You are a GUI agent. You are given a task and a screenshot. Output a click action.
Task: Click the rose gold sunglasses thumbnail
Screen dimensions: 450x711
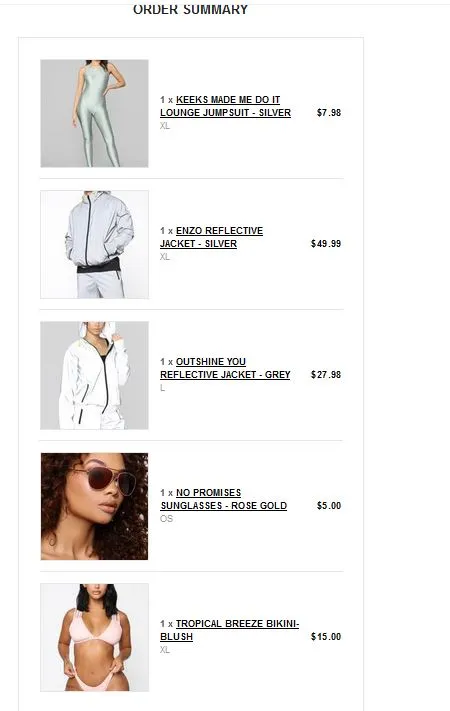(x=94, y=506)
